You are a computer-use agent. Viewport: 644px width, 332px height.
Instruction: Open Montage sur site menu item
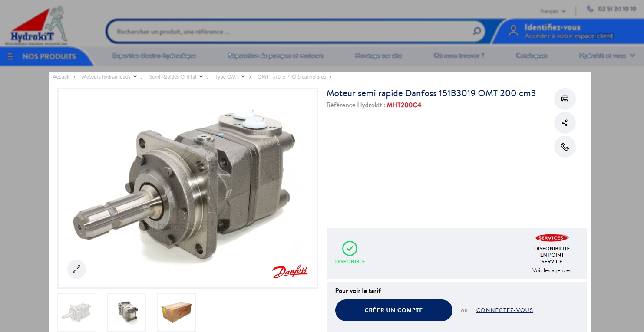tap(378, 56)
